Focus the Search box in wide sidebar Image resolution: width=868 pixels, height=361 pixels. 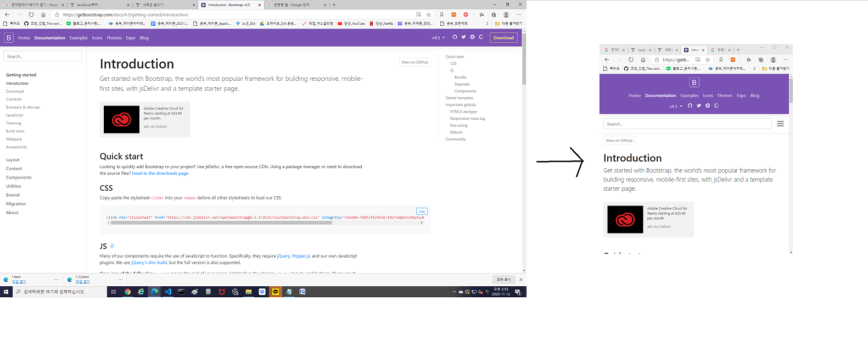coord(43,56)
